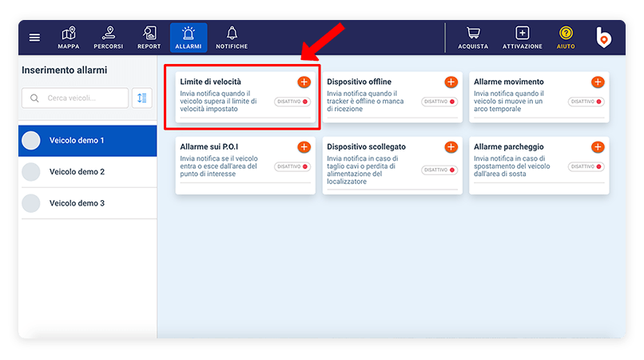Go to Percorsi routes section

[108, 38]
